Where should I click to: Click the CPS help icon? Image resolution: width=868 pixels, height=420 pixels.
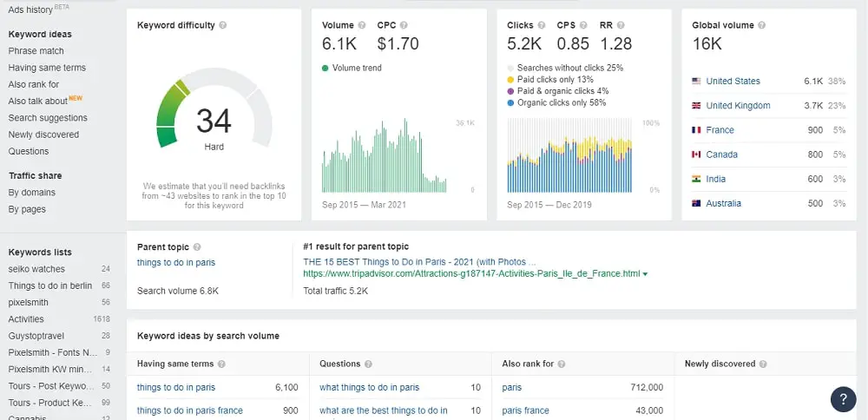point(583,25)
